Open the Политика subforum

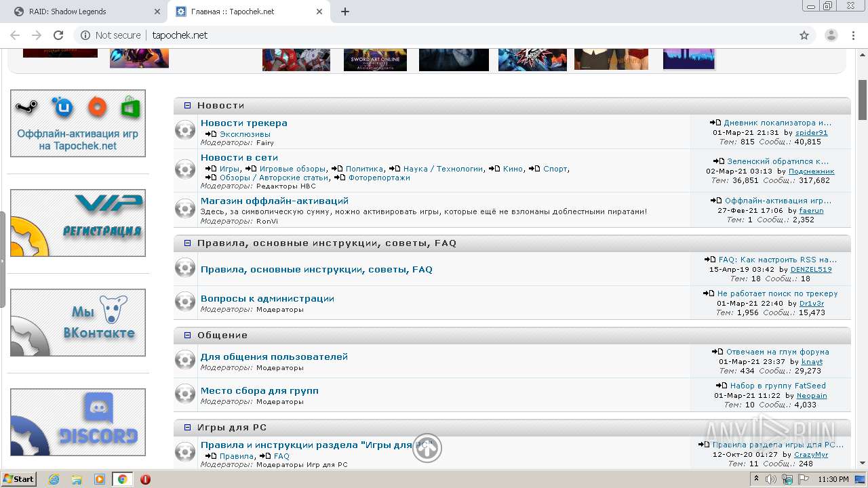(364, 169)
